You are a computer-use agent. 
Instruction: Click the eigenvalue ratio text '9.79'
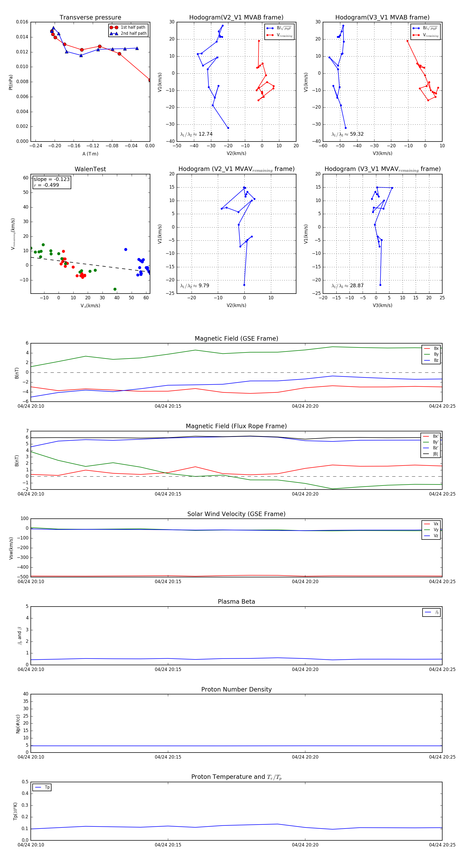point(204,286)
